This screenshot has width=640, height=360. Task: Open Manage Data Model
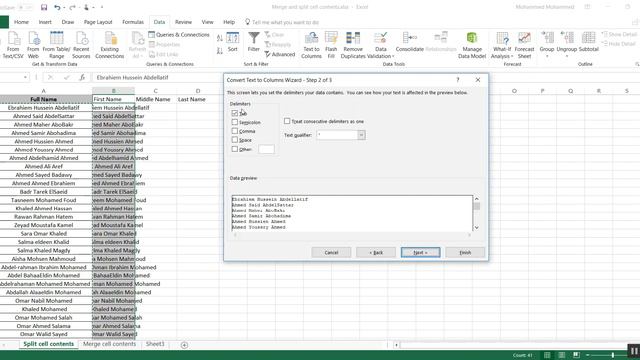coord(472,45)
